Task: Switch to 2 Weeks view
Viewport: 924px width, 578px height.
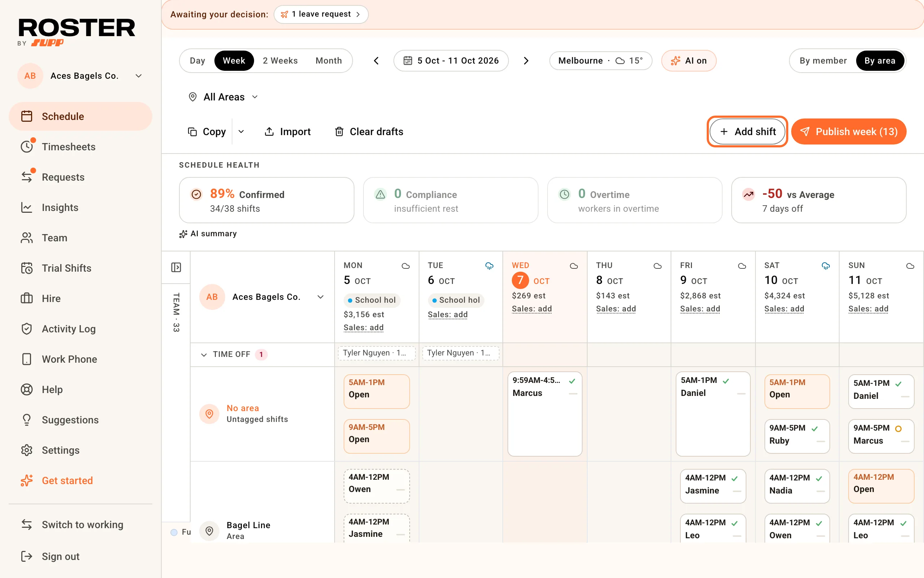Action: click(x=280, y=61)
